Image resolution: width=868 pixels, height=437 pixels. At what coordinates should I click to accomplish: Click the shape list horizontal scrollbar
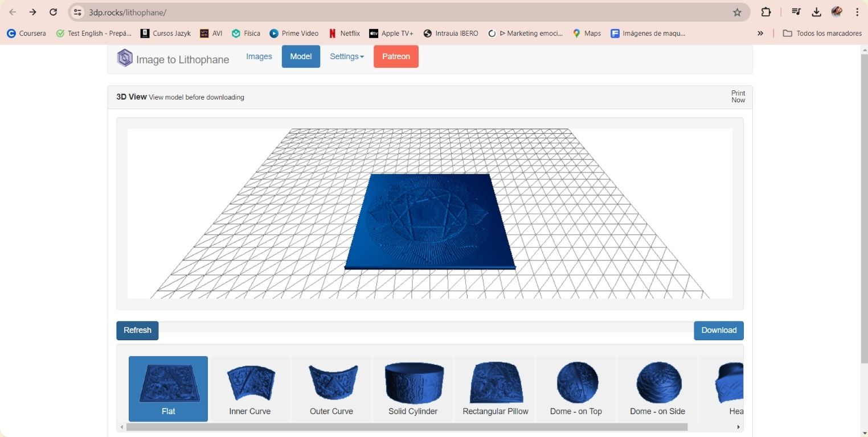(x=407, y=427)
